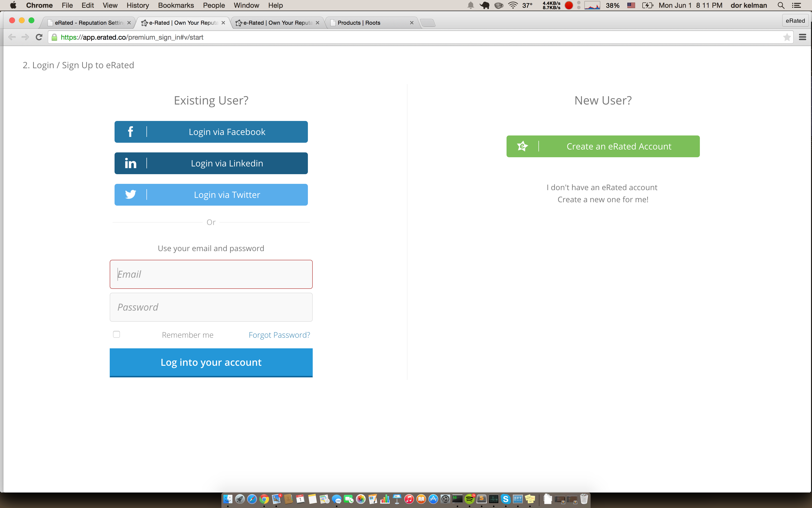Image resolution: width=812 pixels, height=508 pixels.
Task: Click the Wi-Fi status icon
Action: tap(513, 5)
